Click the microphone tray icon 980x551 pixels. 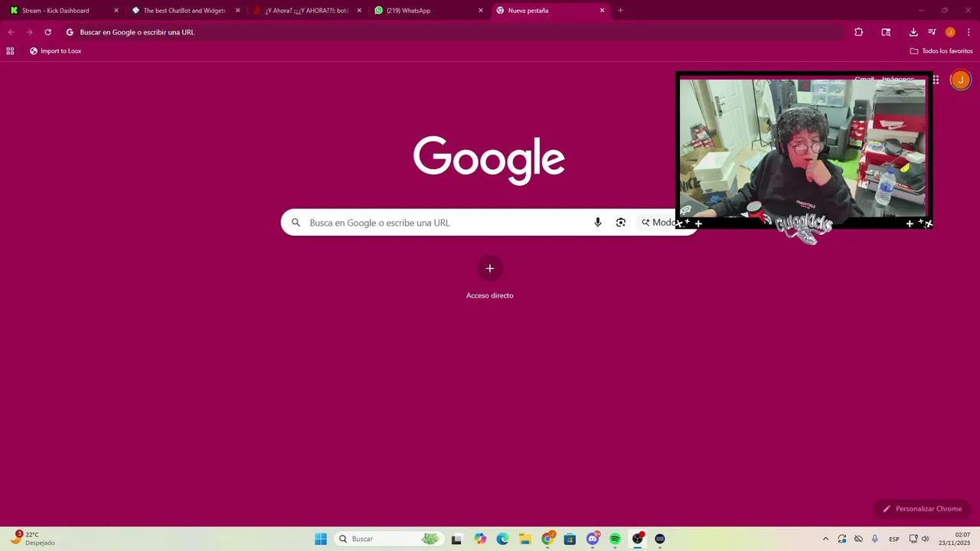pyautogui.click(x=875, y=539)
